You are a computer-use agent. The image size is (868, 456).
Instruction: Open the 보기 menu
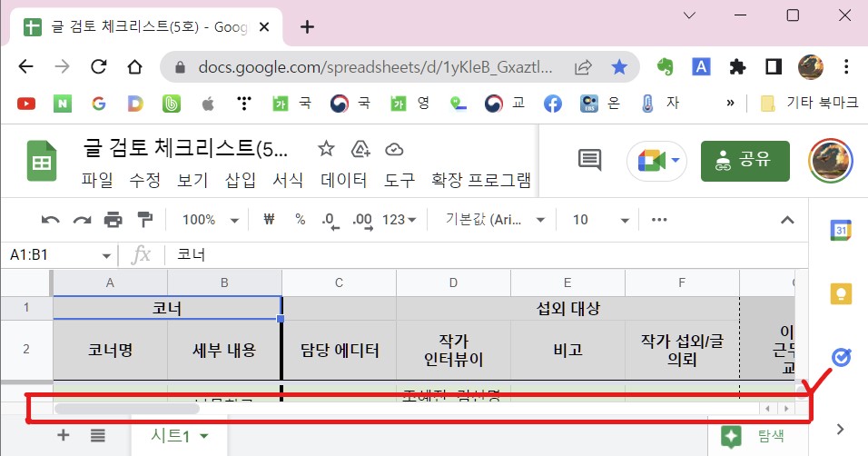[x=192, y=180]
